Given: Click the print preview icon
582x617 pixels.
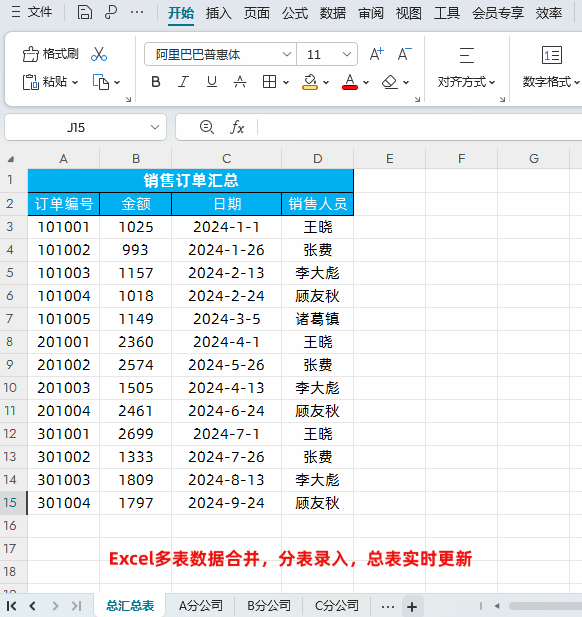Looking at the screenshot, I should pyautogui.click(x=111, y=13).
